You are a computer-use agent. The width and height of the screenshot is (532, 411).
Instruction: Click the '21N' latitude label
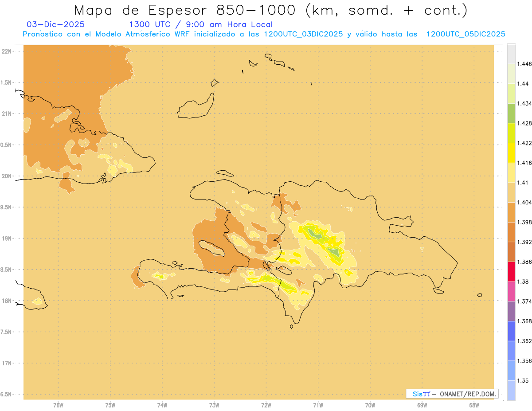pyautogui.click(x=7, y=114)
